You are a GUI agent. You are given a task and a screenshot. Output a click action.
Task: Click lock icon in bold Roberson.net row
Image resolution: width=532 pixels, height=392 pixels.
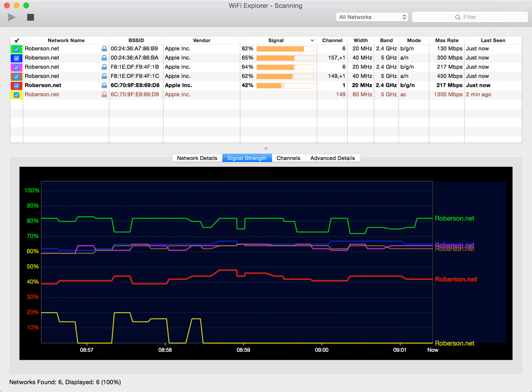pos(104,86)
